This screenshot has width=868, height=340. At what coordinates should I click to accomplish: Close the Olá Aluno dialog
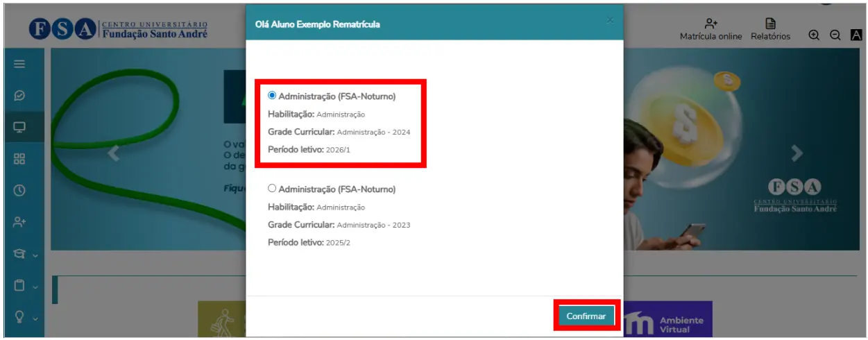610,21
